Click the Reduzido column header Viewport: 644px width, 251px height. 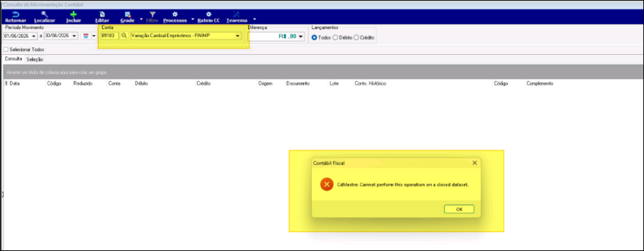pyautogui.click(x=83, y=83)
